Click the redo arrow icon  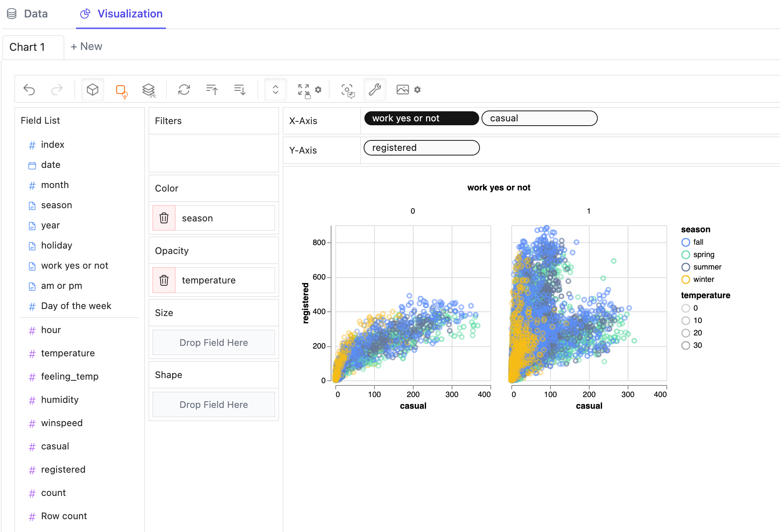57,90
